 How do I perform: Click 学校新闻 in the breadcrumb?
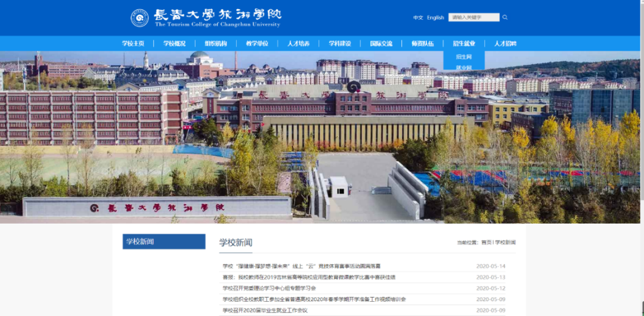point(506,243)
